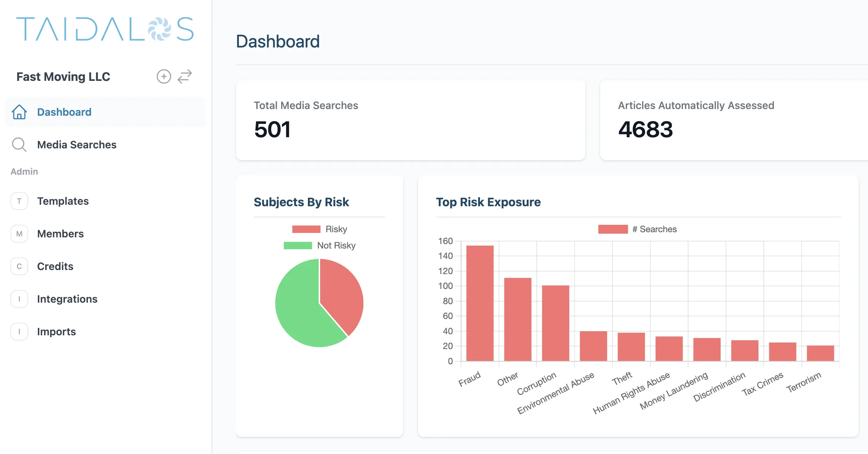
Task: Open Credits via its sidebar icon
Action: (x=19, y=266)
